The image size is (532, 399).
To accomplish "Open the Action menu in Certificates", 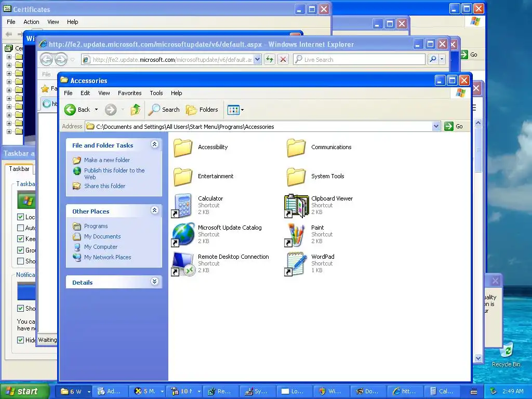I will [x=31, y=22].
